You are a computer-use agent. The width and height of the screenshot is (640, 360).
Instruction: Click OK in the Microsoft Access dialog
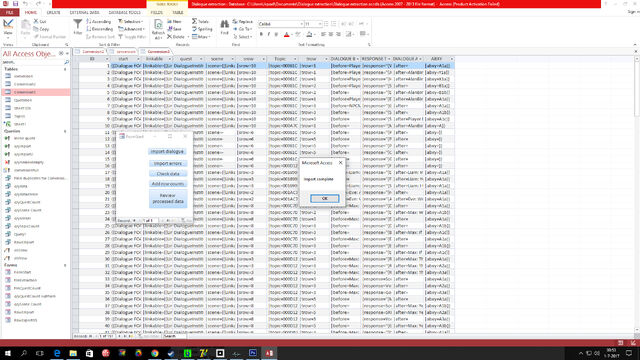click(324, 198)
